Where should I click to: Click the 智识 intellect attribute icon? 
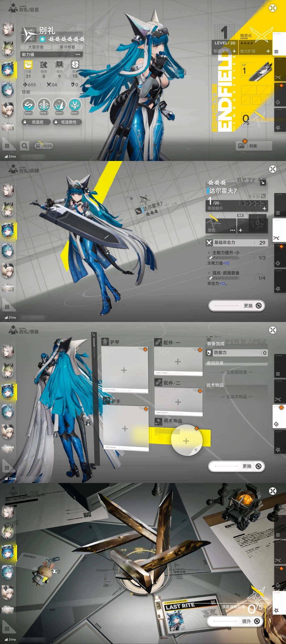[59, 65]
